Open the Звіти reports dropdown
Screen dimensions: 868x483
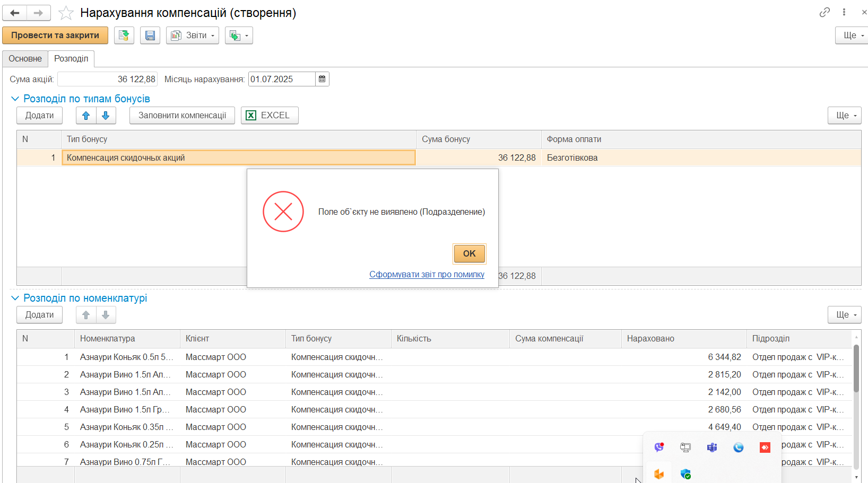pyautogui.click(x=193, y=36)
